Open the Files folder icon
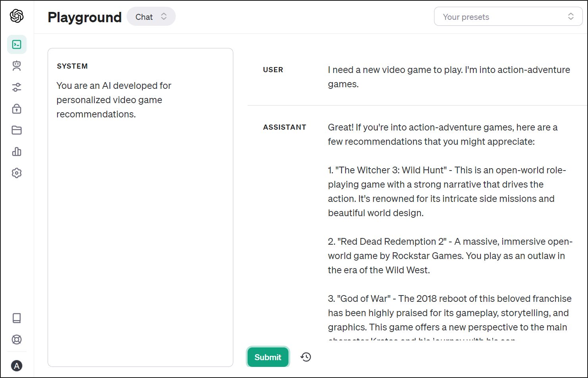This screenshot has height=378, width=588. coord(17,130)
